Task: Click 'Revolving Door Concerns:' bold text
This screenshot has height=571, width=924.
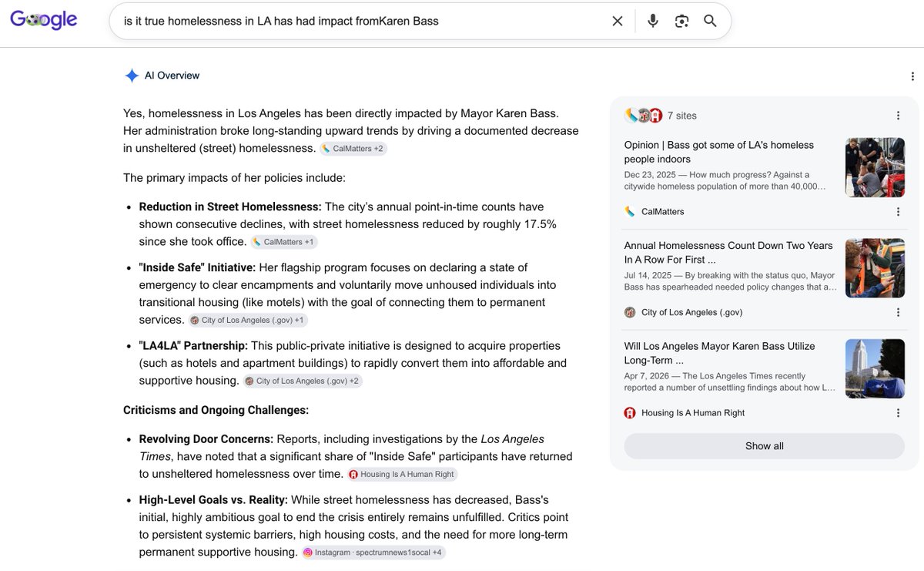Action: pos(206,439)
